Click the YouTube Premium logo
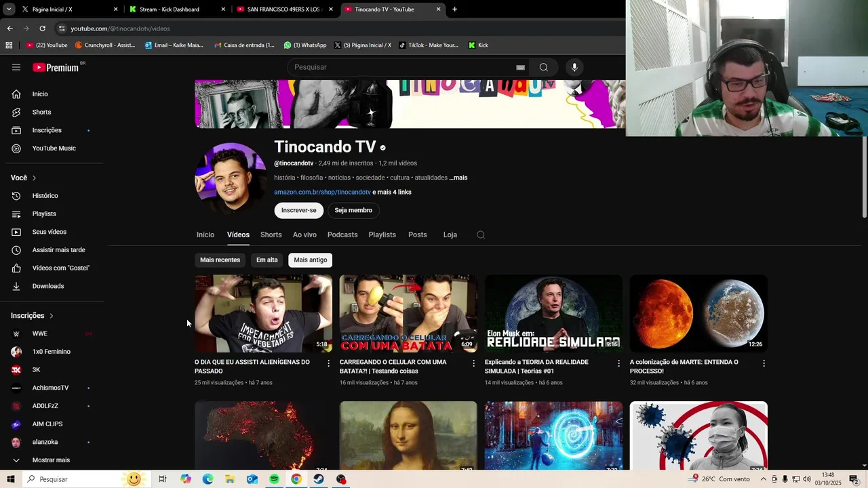The image size is (868, 488). coord(56,67)
